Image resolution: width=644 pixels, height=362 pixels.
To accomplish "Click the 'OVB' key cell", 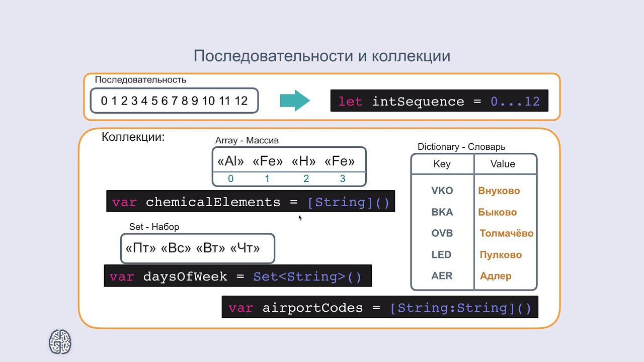I will [x=442, y=233].
